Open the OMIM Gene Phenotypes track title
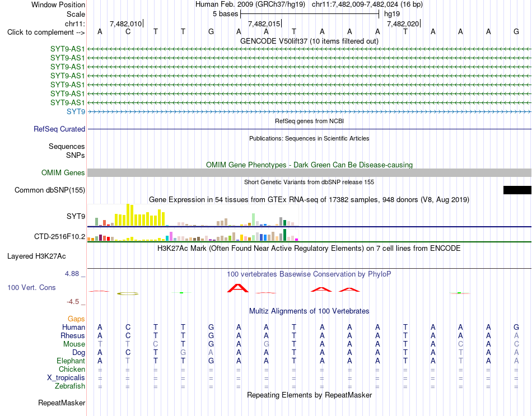This screenshot has height=416, width=532. (309, 165)
